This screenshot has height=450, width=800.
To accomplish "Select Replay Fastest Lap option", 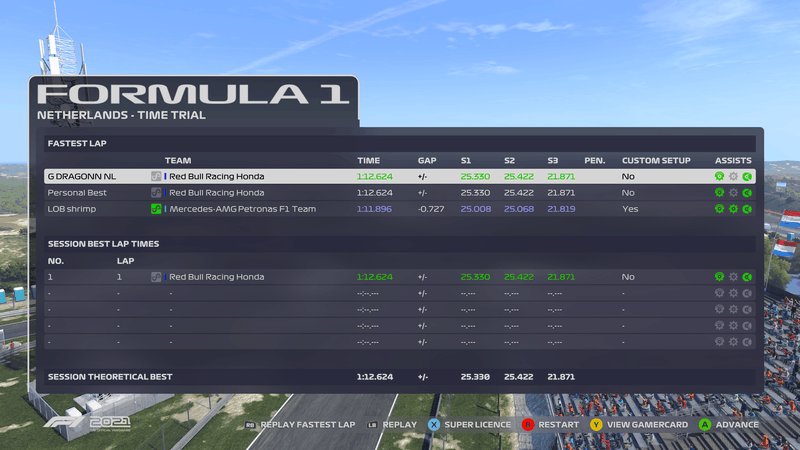I will point(308,425).
